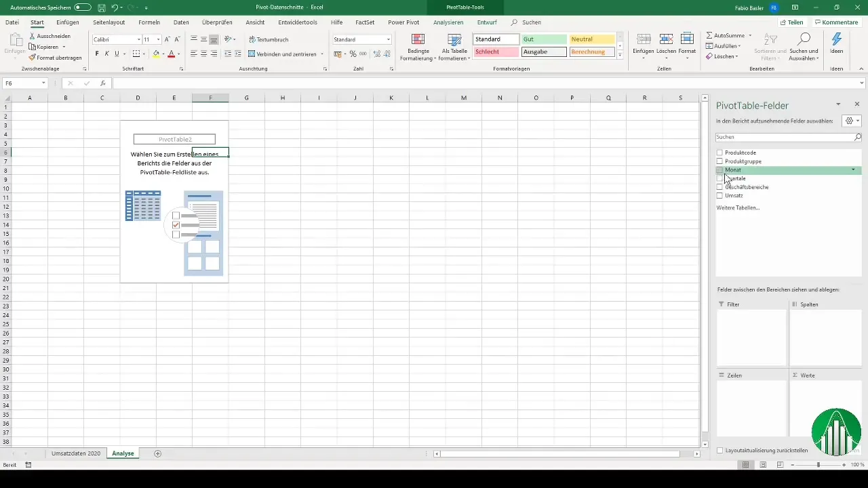
Task: Increase the font size
Action: [167, 39]
